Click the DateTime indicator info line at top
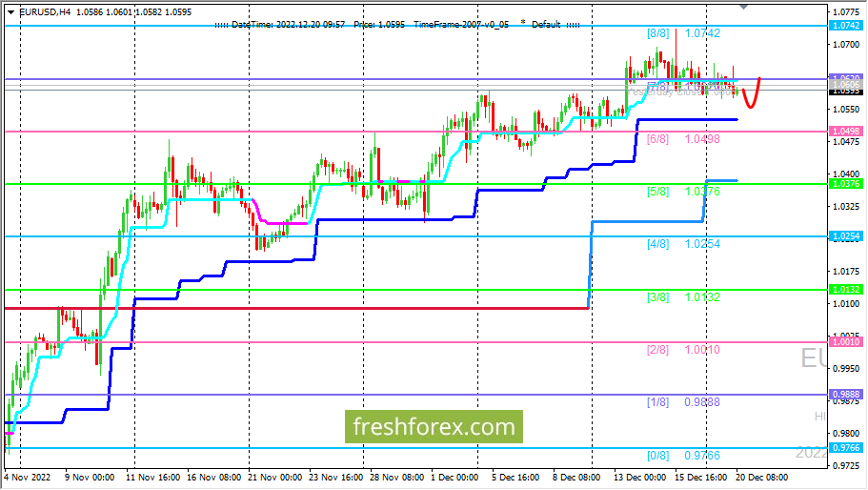 (397, 25)
